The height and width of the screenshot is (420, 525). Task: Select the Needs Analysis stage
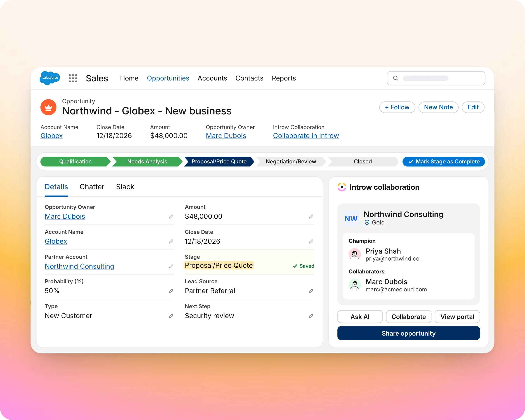147,161
